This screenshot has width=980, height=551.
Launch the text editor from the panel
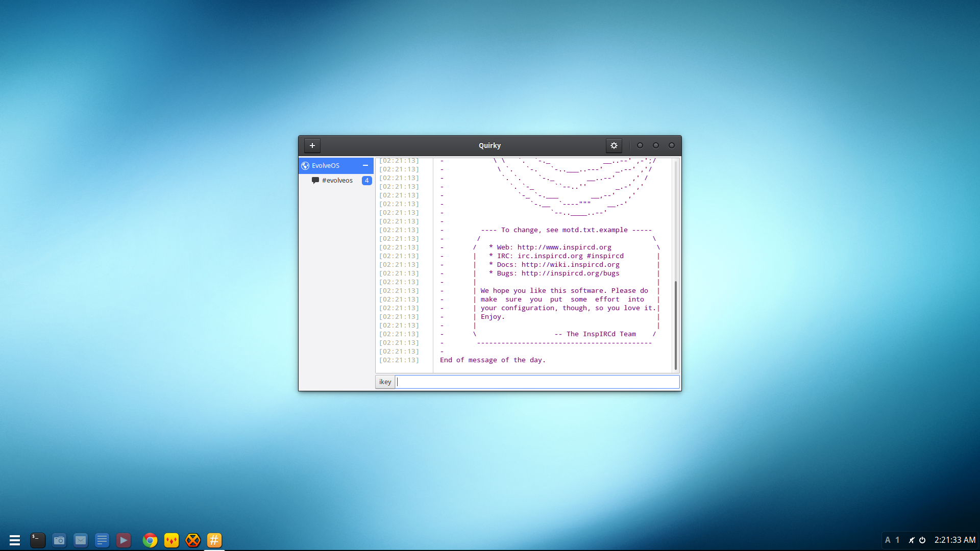click(x=102, y=540)
